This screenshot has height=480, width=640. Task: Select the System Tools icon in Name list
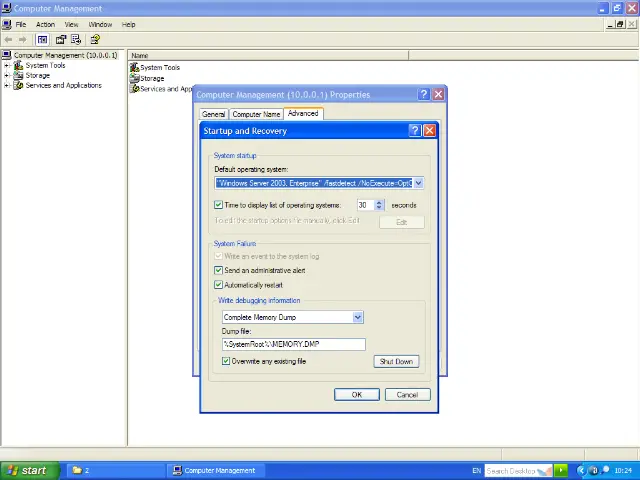(x=134, y=67)
